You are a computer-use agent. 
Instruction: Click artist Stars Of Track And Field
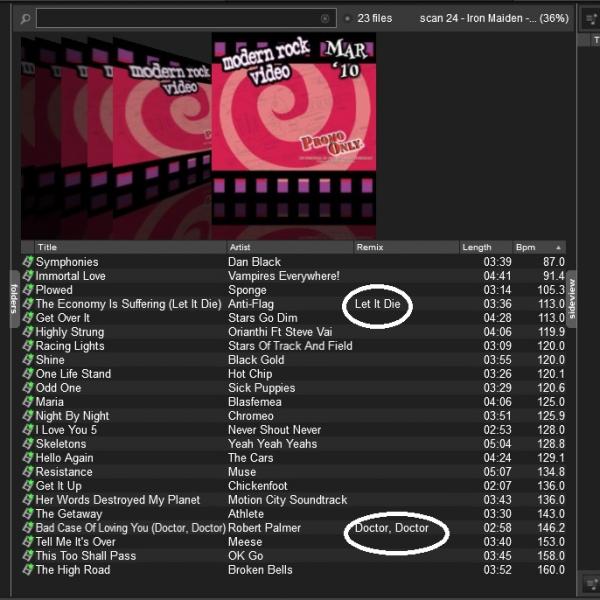(290, 346)
